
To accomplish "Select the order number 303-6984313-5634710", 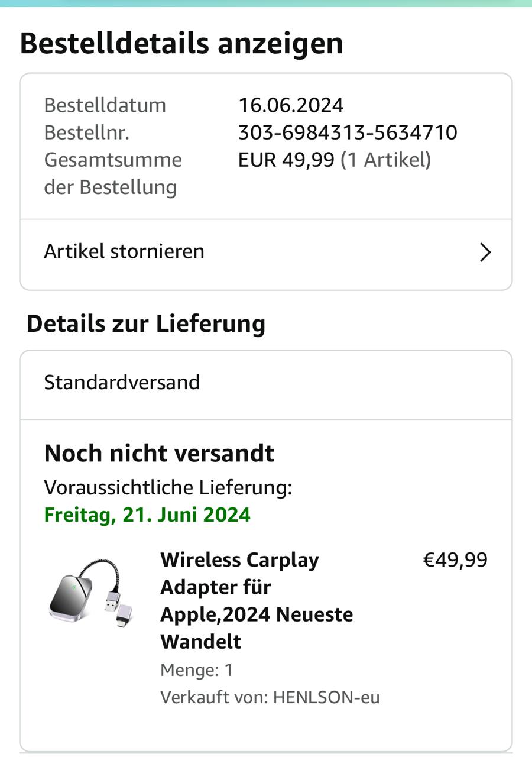I will 348,132.
